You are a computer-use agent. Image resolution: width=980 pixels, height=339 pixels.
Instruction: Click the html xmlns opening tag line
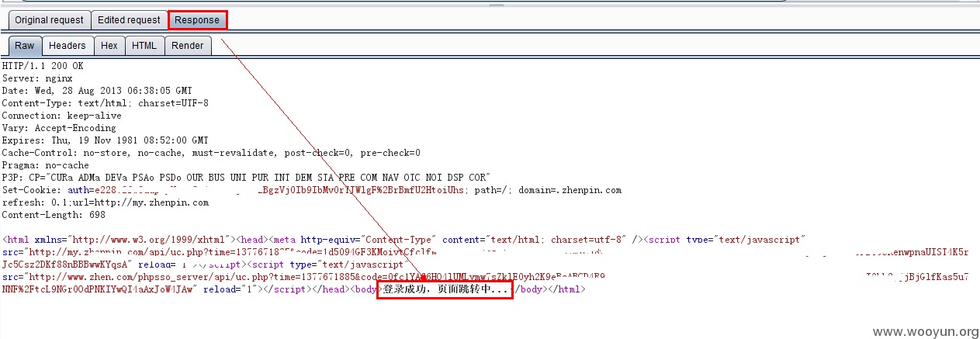[405, 240]
